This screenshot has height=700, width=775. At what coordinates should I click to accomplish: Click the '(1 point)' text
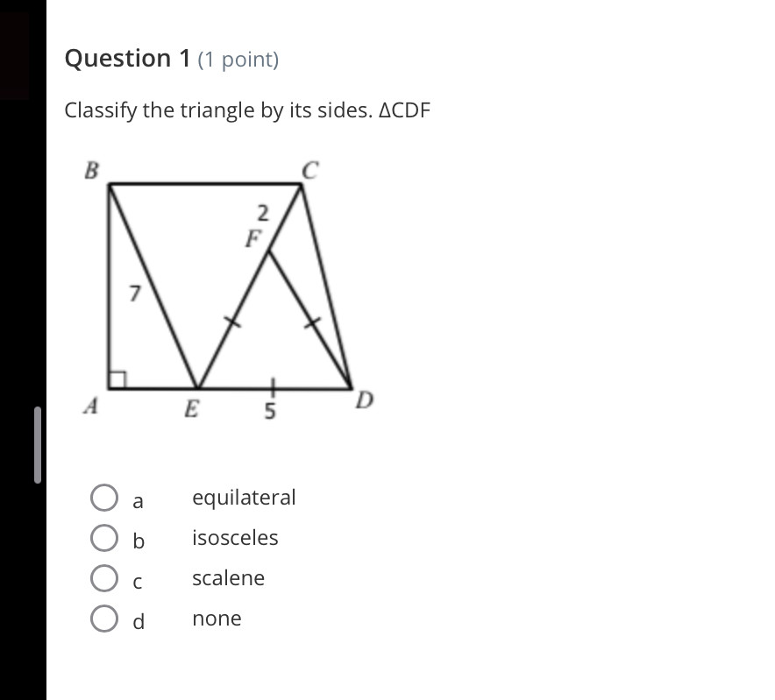pos(238,60)
